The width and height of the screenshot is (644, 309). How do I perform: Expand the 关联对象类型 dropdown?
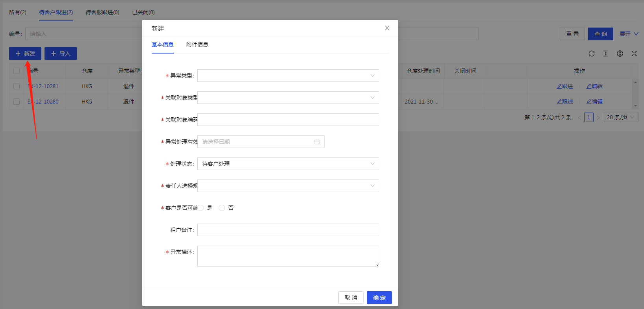[288, 98]
